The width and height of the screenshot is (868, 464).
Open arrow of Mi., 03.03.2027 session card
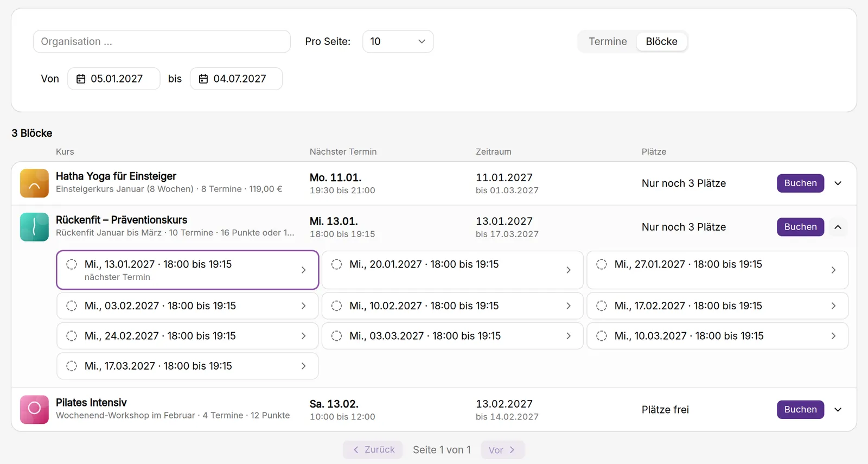[569, 336]
